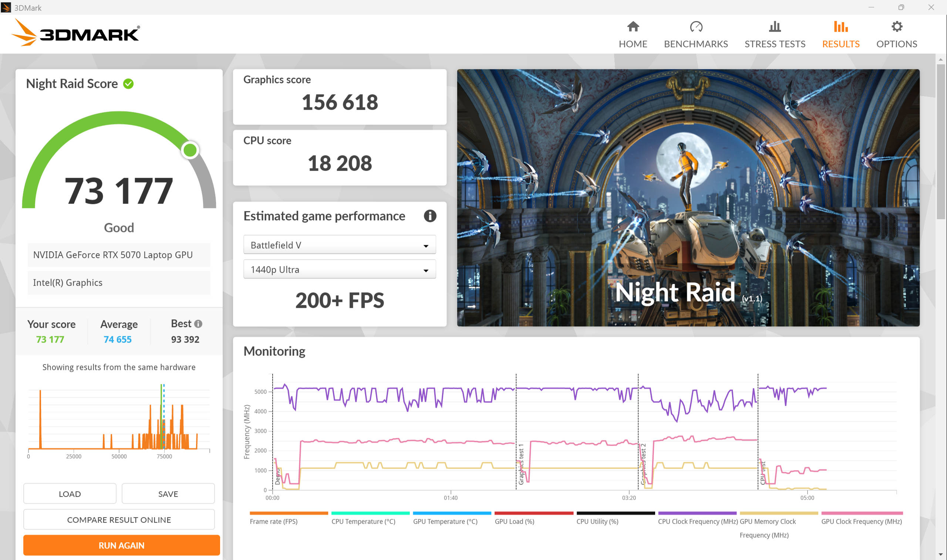Restore down the 3DMark window

point(901,7)
